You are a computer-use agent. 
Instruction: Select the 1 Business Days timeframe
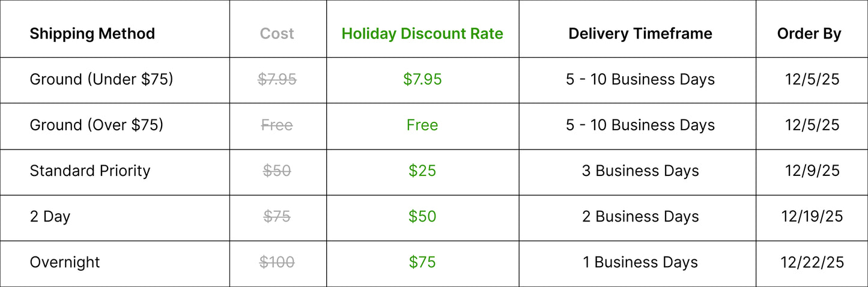coord(640,262)
